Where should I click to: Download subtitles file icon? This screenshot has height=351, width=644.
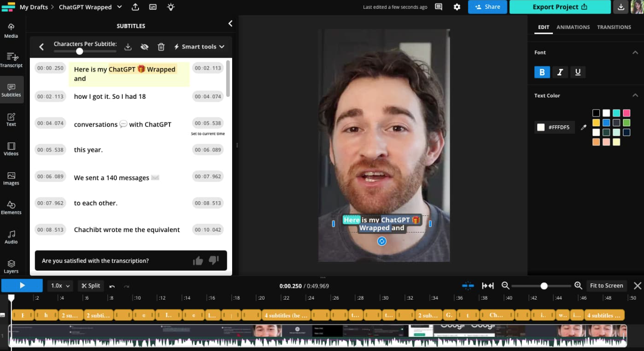point(128,47)
